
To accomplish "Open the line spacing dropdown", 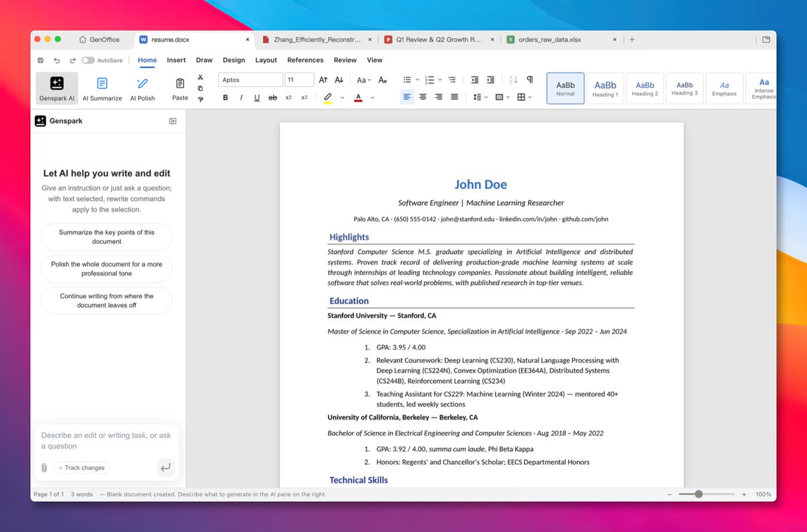I will pos(480,97).
